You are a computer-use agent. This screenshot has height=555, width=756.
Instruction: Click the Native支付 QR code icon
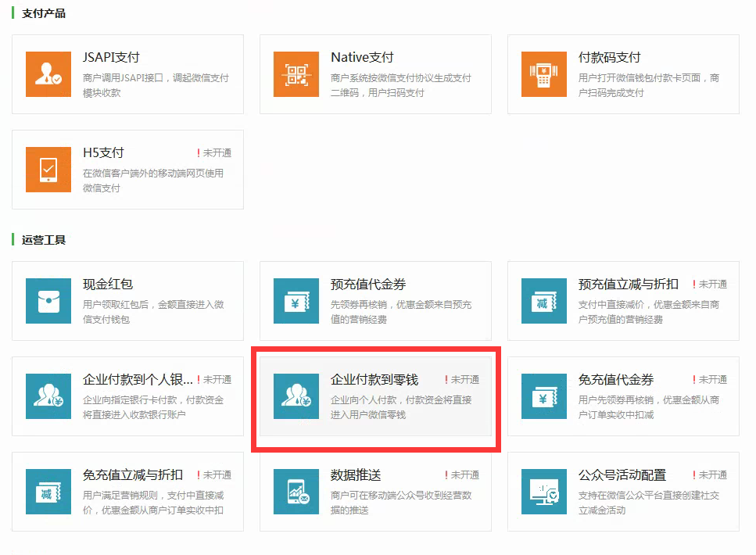click(296, 74)
